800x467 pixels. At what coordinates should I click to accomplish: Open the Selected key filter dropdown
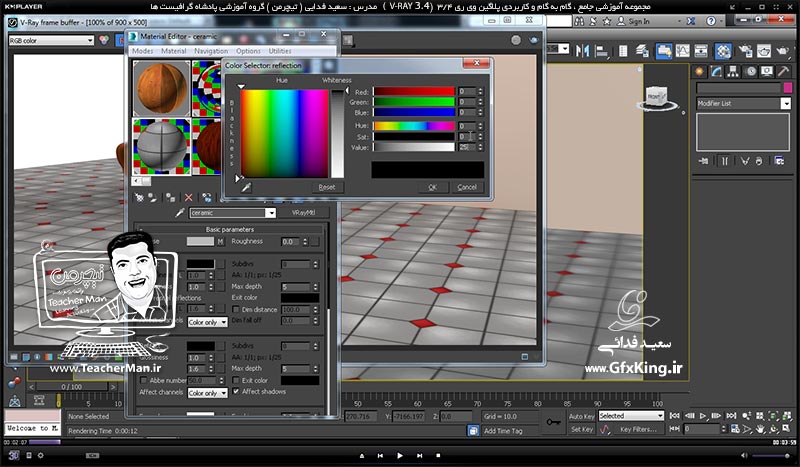[x=631, y=416]
